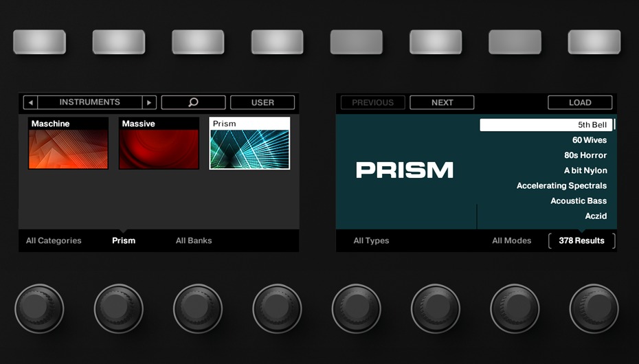The height and width of the screenshot is (364, 639).
Task: Select the Massive product thumbnail
Action: 159,143
